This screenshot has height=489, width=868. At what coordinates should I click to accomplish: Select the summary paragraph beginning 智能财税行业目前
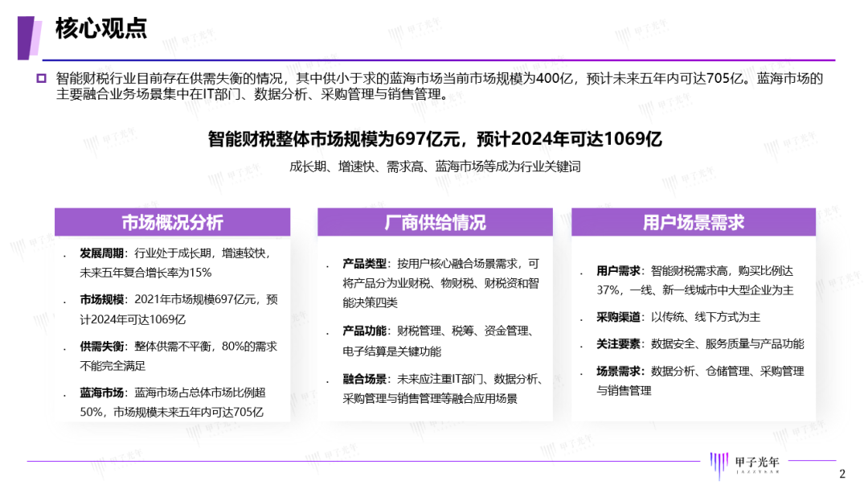440,86
